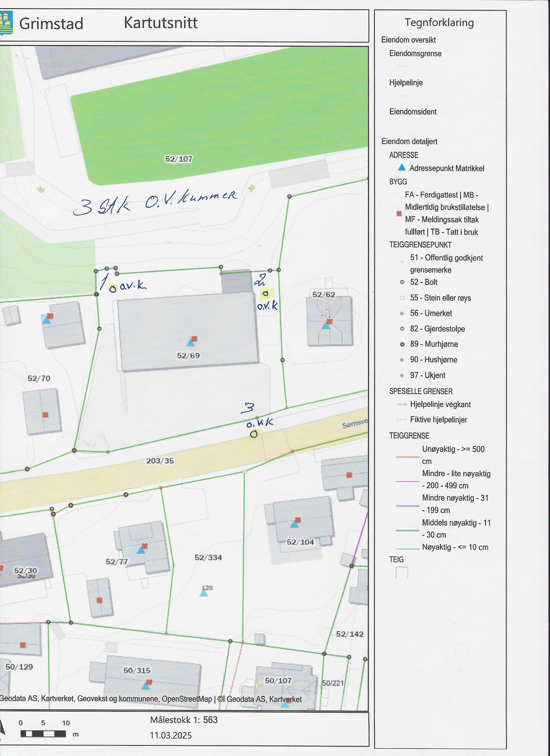Screen dimensions: 550x756
Task: Click the black-and-white scale bar
Action: 43,734
